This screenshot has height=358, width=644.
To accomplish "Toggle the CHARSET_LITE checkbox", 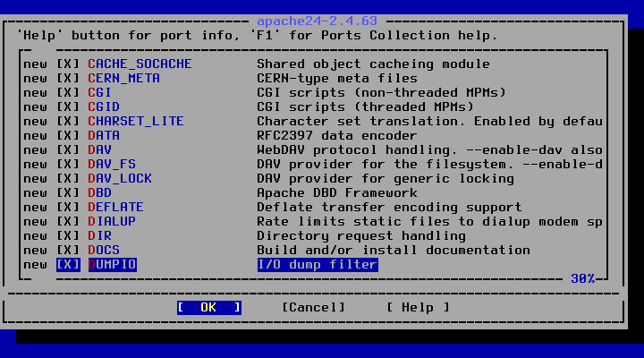I will point(68,122).
